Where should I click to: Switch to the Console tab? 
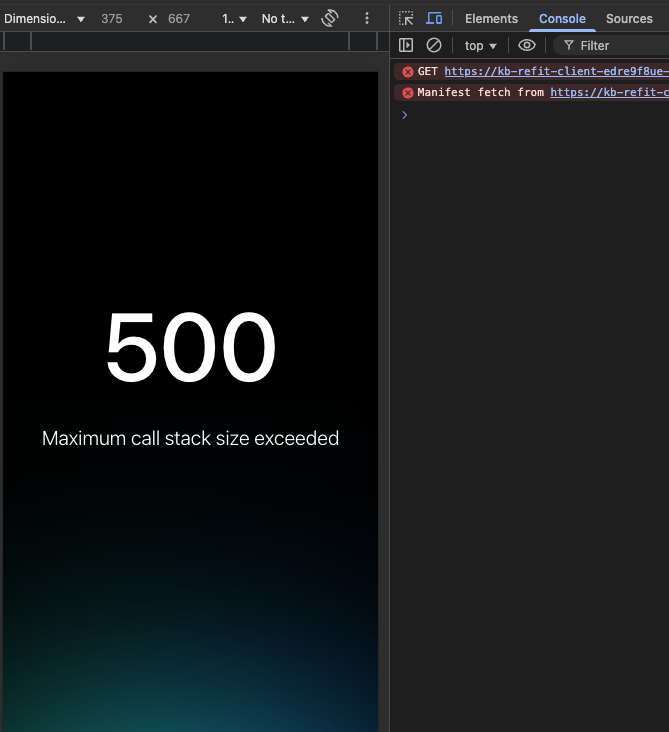click(562, 19)
